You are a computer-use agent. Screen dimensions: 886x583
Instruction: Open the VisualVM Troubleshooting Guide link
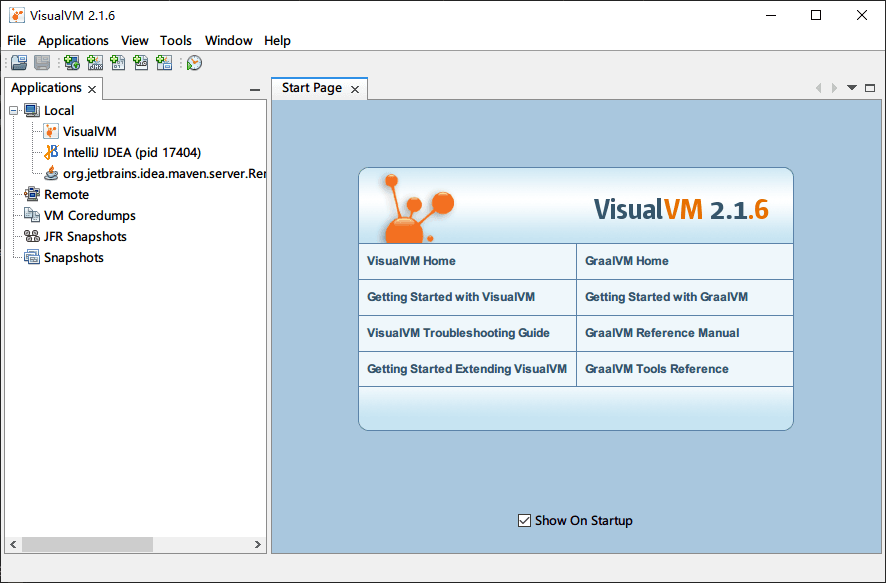458,333
